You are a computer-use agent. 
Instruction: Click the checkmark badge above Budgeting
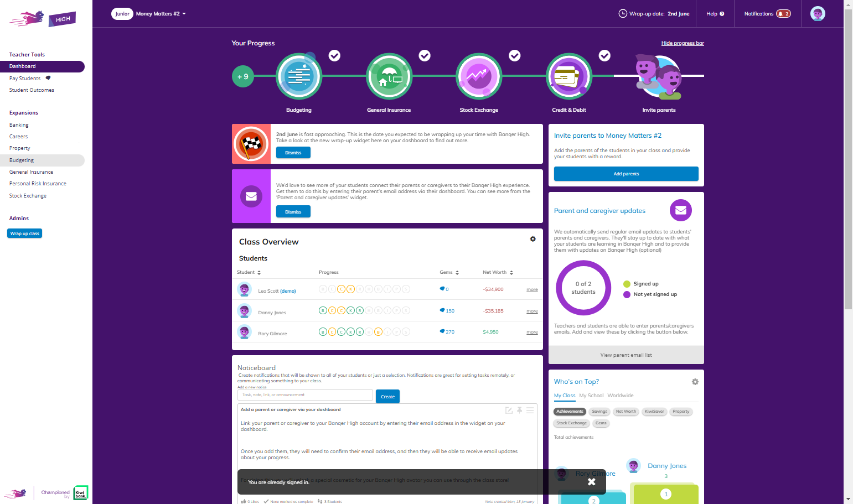pos(334,55)
